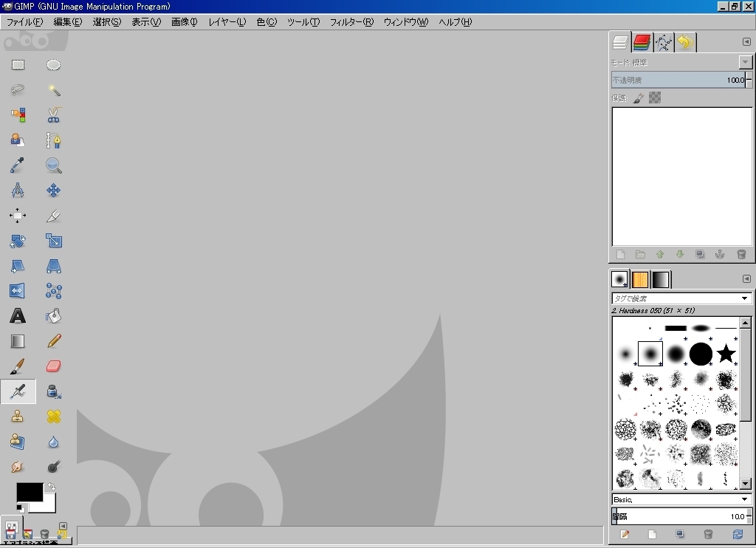Viewport: 756px width, 548px height.
Task: Activate the Eraser tool
Action: point(53,366)
